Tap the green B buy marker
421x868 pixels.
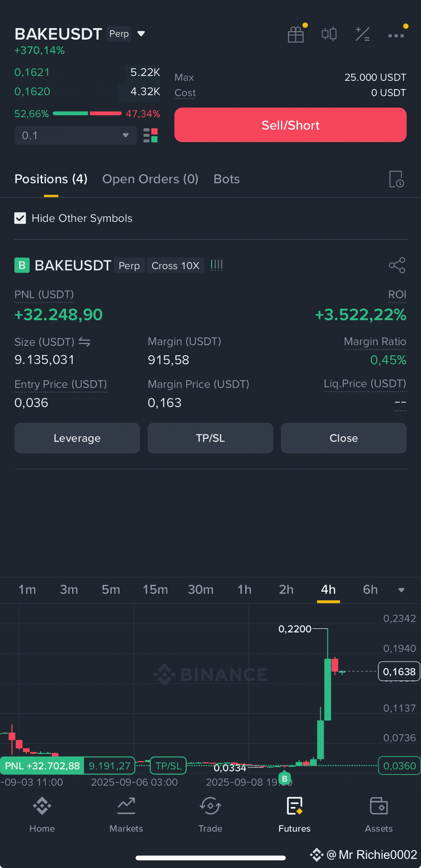(x=284, y=778)
